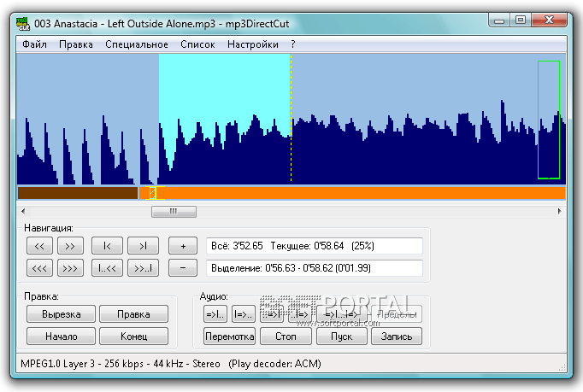This screenshot has height=392, width=583.
Task: Click the Выделение: 0'56.63 - 0'58.62 field
Action: 315,268
